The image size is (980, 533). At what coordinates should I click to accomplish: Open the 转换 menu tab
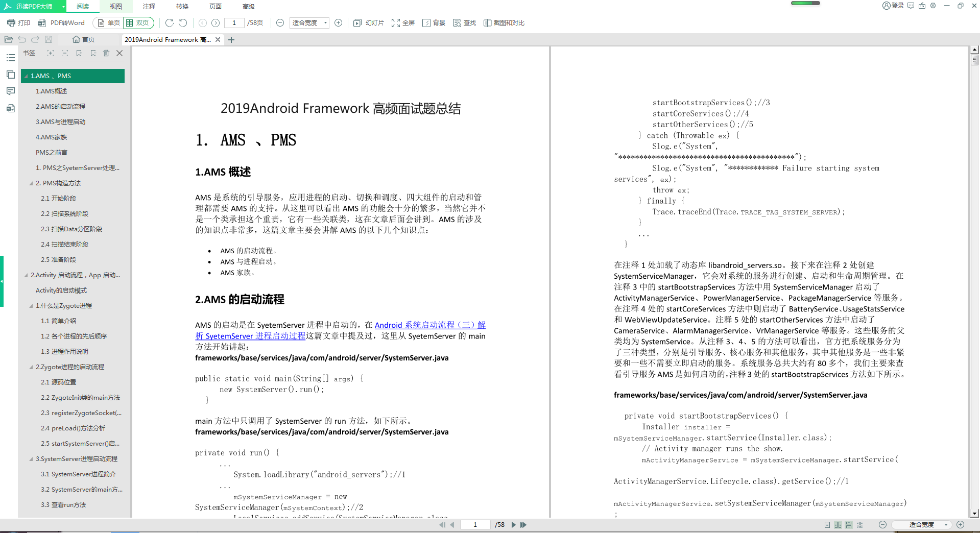click(182, 6)
